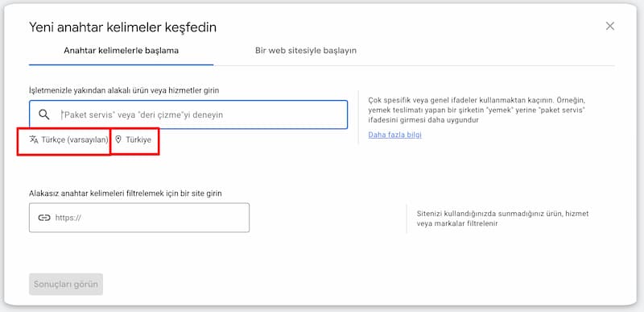Focus the 'https://' site filter field

coord(139,218)
